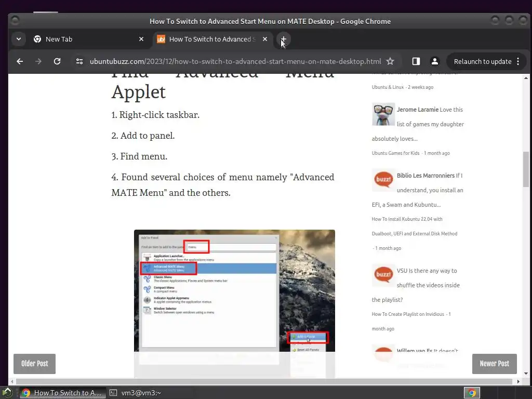This screenshot has height=399, width=532.
Task: Expand the tab search dropdown
Action: click(19, 39)
